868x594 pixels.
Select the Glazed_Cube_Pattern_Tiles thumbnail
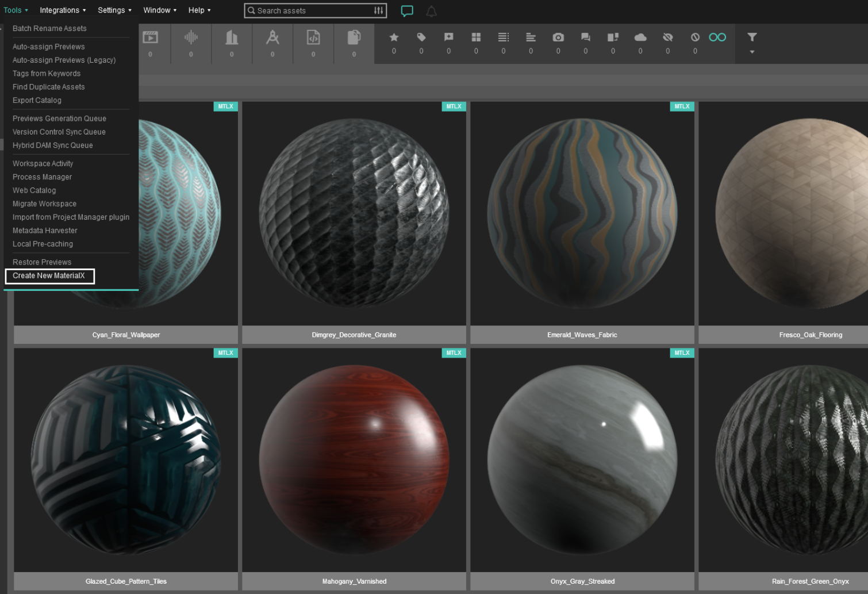click(x=126, y=460)
